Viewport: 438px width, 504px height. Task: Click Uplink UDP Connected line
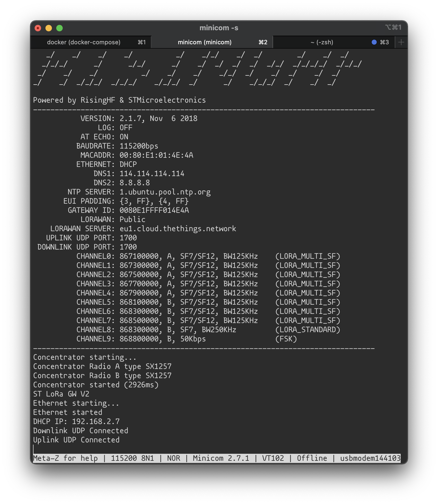76,440
